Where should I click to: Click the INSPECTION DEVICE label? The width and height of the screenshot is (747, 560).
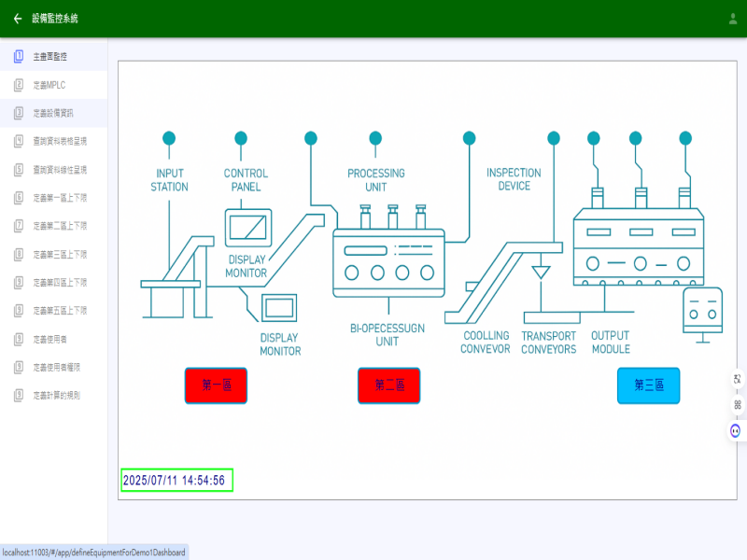(514, 179)
